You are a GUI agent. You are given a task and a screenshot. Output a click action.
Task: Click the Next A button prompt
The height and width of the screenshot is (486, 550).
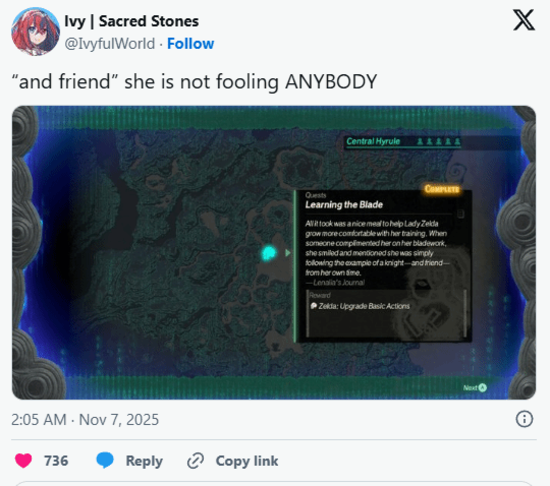click(475, 387)
